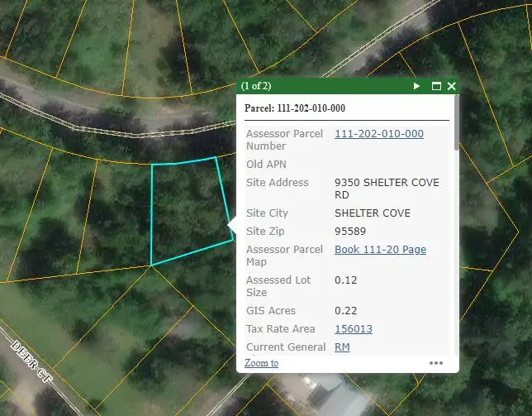Maximize the parcel info popup
The height and width of the screenshot is (416, 532).
[x=436, y=86]
